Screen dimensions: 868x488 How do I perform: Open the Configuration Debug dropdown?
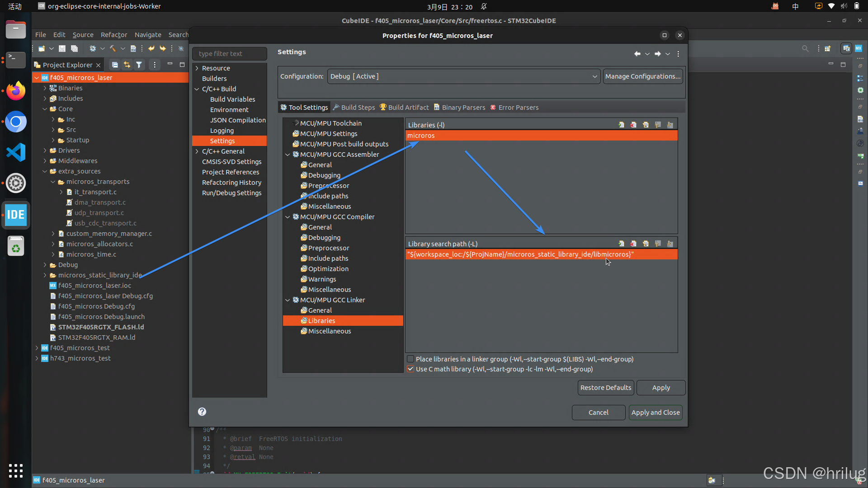point(463,76)
